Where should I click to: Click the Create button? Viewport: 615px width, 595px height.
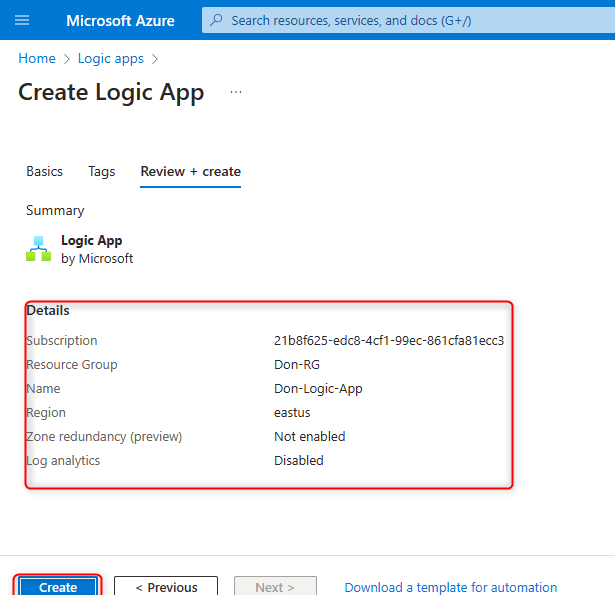[x=58, y=587]
